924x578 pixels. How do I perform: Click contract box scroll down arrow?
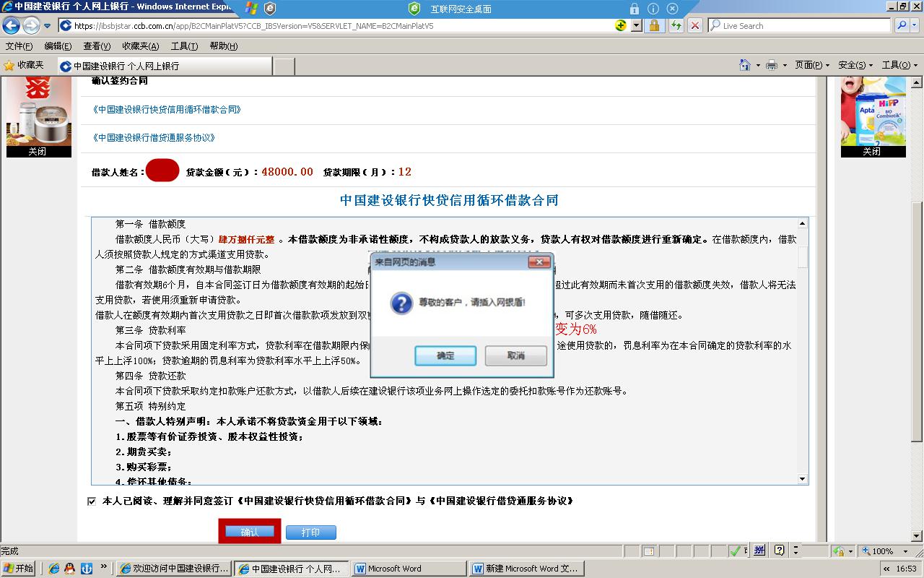coord(802,478)
